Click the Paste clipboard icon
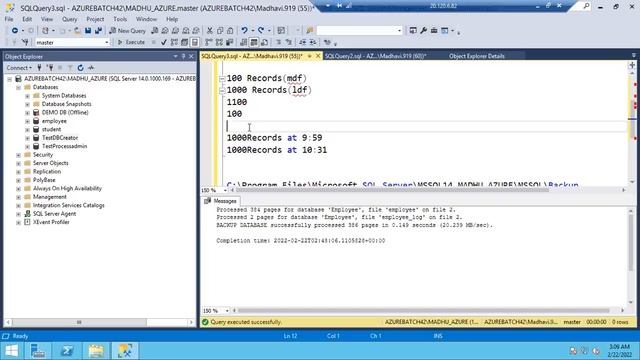The width and height of the screenshot is (640, 360). pyautogui.click(x=230, y=31)
